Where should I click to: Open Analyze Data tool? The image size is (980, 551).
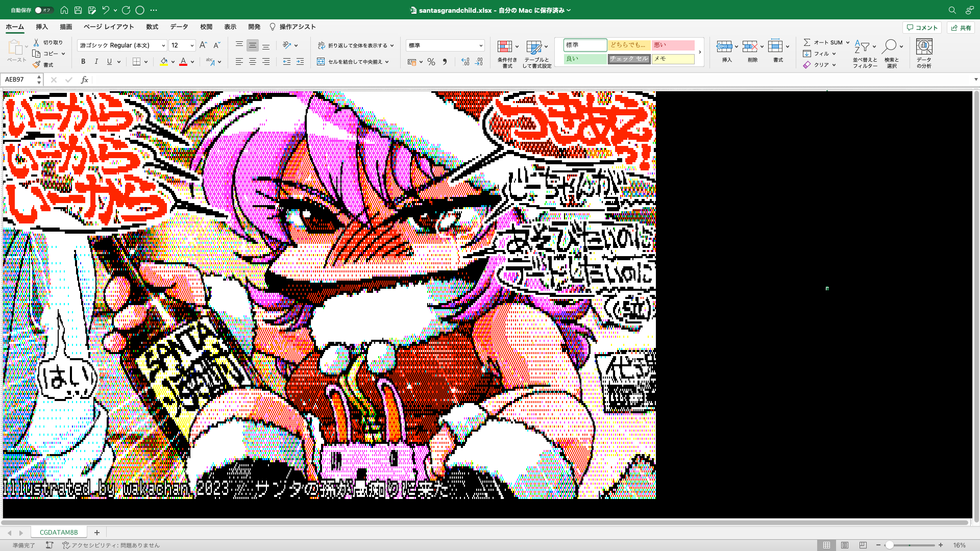[x=924, y=53]
